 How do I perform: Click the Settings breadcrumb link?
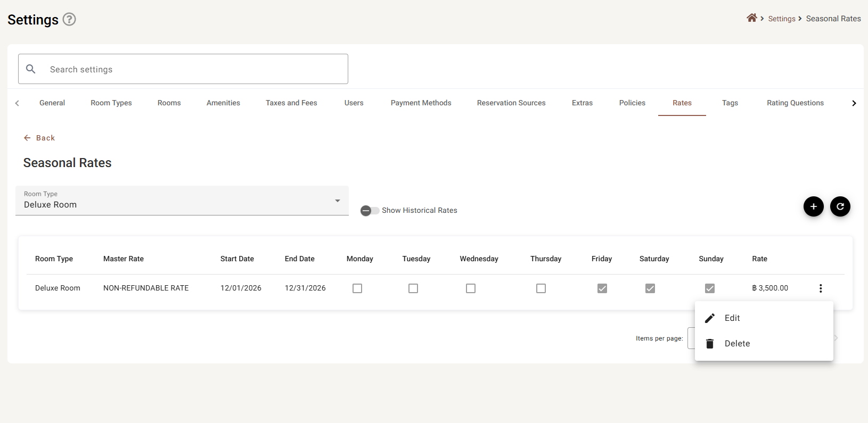782,19
